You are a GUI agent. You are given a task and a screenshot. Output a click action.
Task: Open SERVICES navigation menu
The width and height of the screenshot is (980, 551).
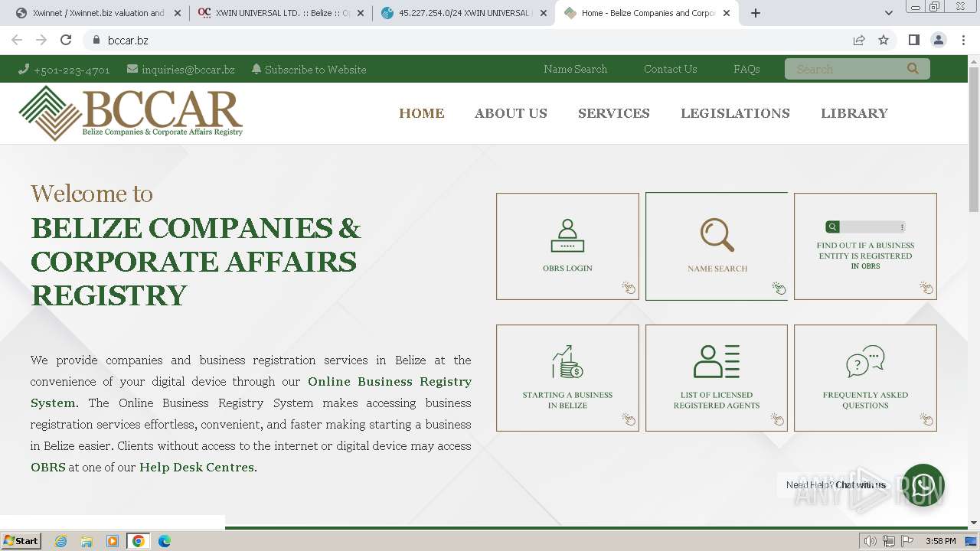click(614, 113)
